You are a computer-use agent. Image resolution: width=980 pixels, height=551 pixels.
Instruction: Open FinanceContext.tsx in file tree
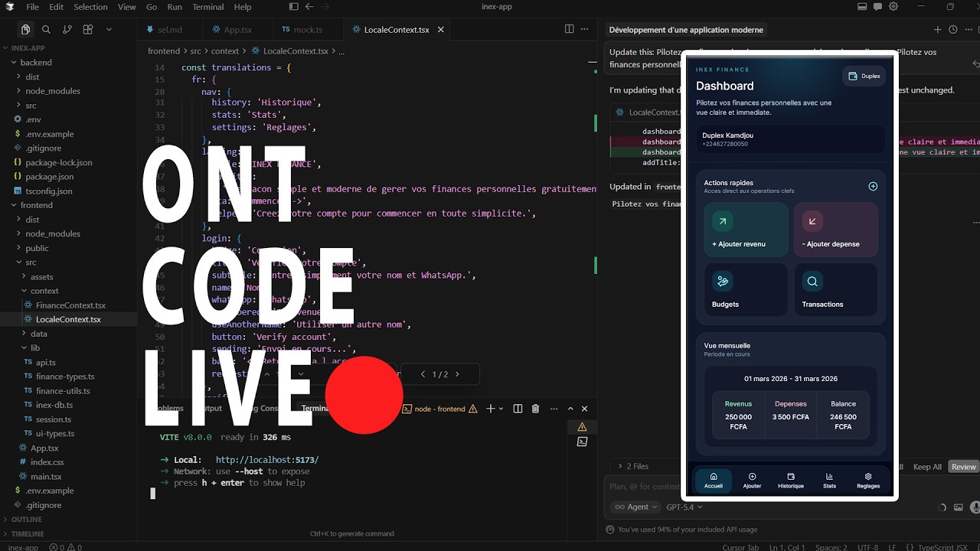(70, 305)
